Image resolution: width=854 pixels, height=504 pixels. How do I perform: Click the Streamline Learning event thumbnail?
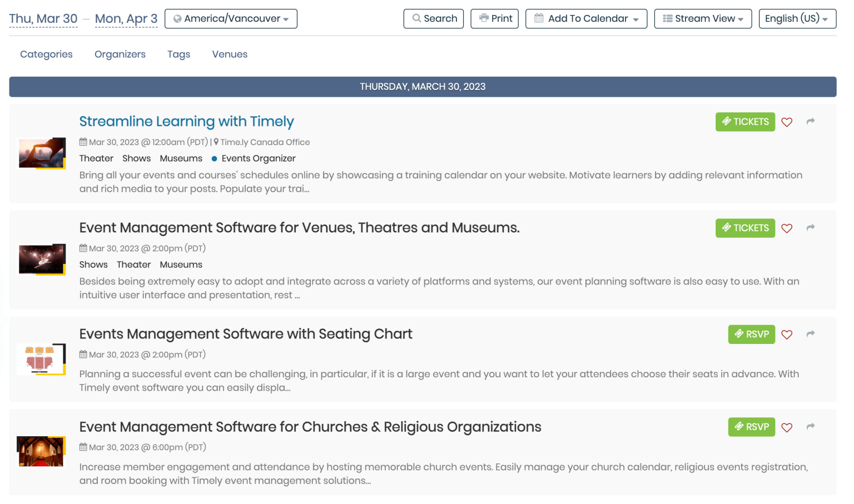(42, 153)
